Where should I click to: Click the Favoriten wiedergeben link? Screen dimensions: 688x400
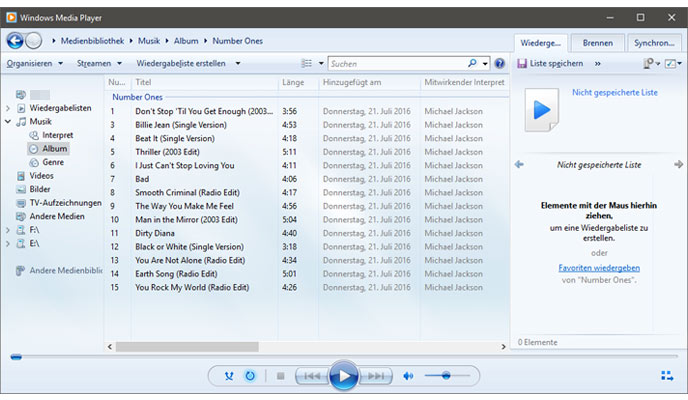tap(599, 268)
